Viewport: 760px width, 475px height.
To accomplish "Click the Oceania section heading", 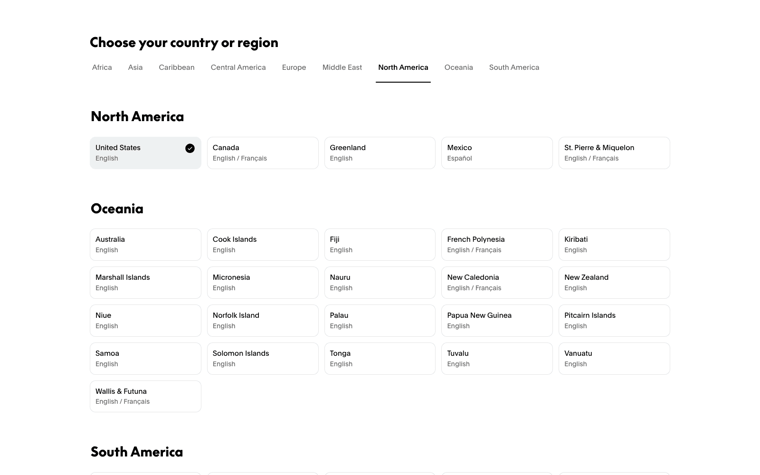I will click(117, 208).
